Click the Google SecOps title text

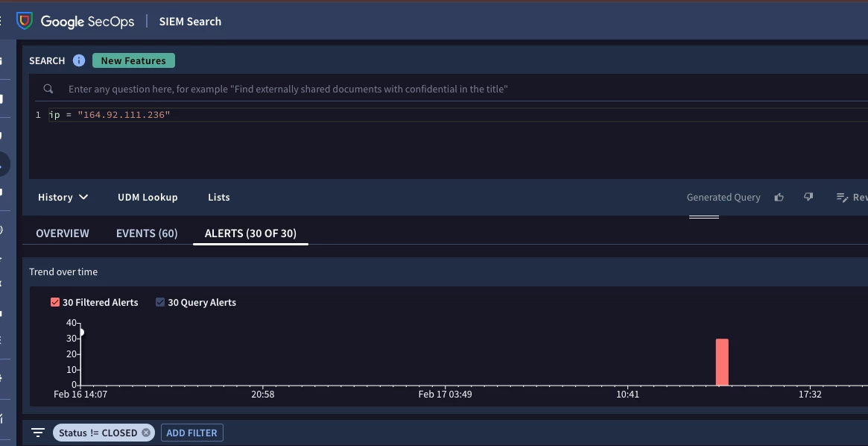click(87, 22)
